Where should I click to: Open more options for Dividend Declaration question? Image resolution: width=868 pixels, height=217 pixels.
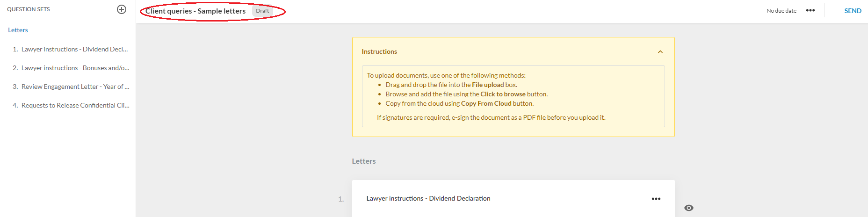[656, 199]
